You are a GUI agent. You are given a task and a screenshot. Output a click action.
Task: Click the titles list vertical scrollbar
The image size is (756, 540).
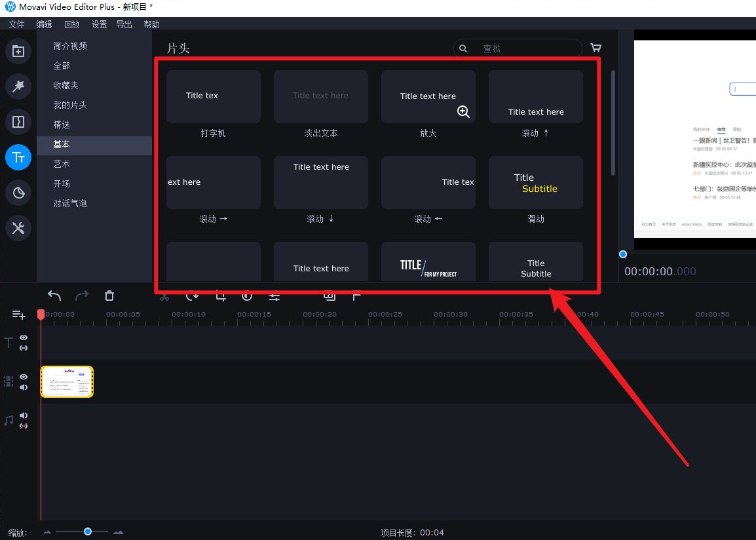click(x=613, y=123)
